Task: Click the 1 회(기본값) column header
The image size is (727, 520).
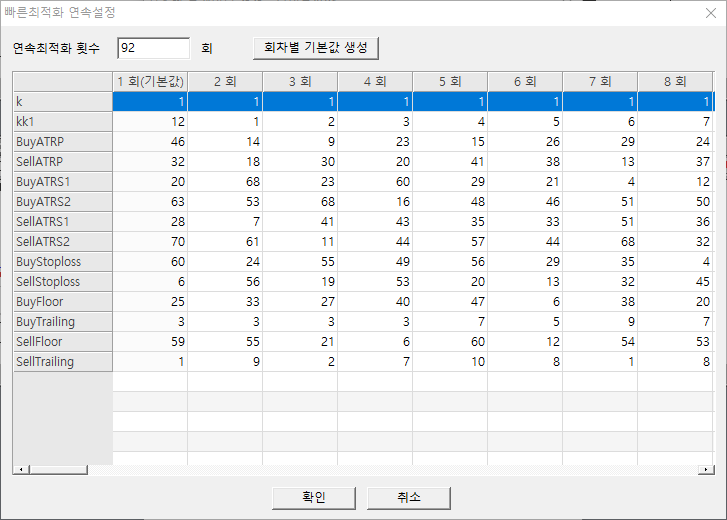Action: [150, 81]
